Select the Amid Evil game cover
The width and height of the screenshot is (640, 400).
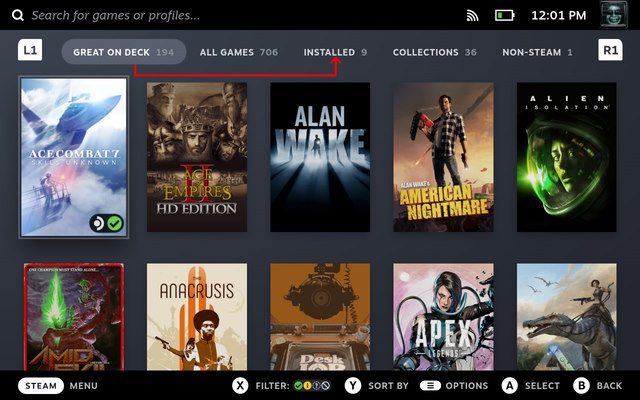point(74,317)
